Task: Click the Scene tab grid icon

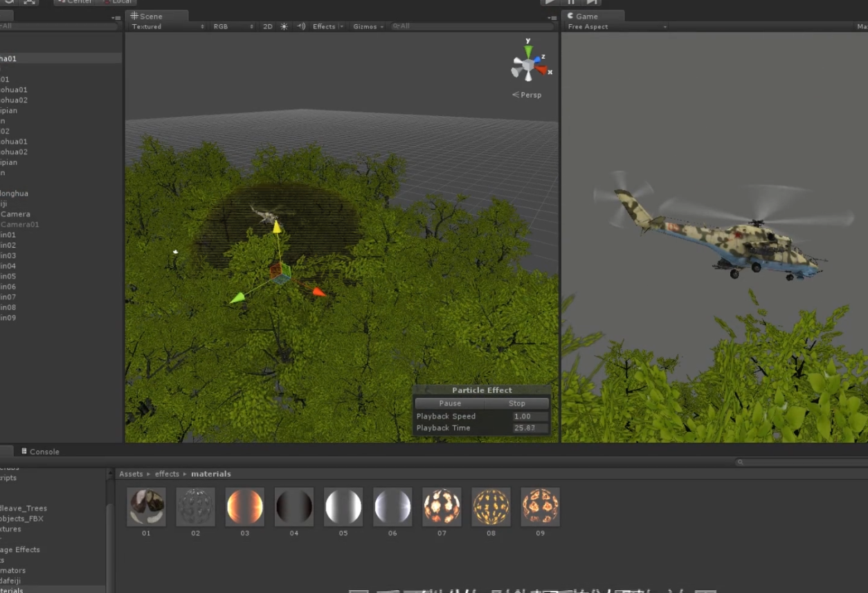Action: coord(134,16)
